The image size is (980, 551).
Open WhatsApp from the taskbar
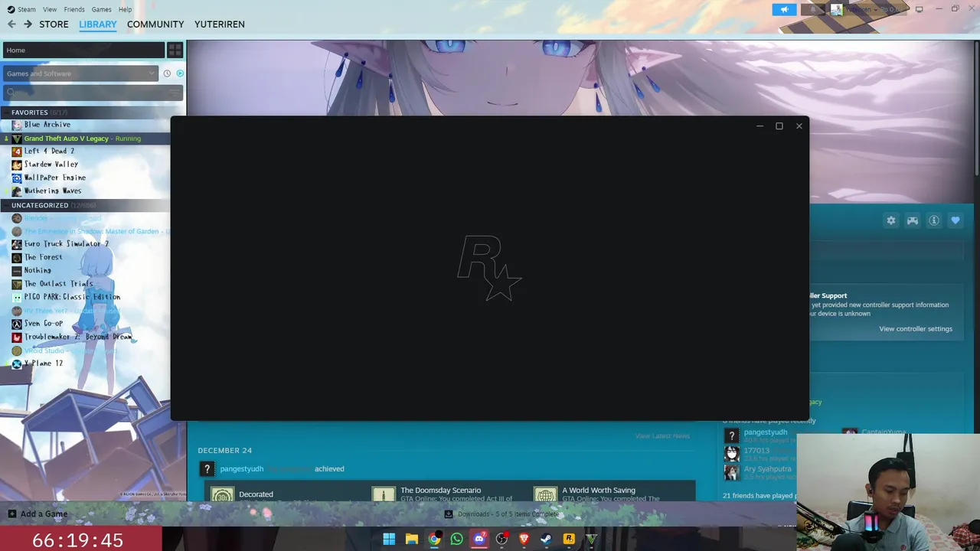(x=456, y=540)
